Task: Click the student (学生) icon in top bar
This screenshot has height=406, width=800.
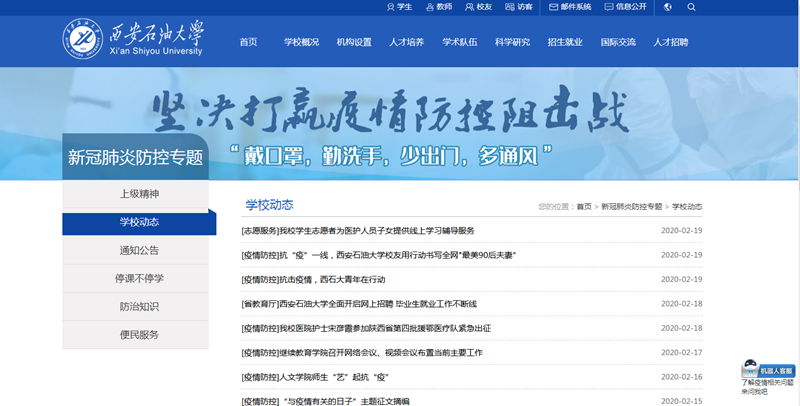Action: (x=391, y=6)
